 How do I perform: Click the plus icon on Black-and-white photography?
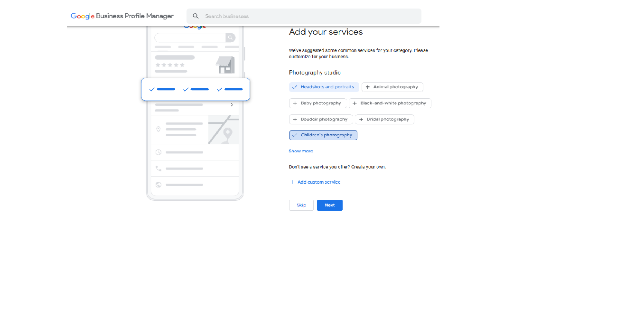355,103
